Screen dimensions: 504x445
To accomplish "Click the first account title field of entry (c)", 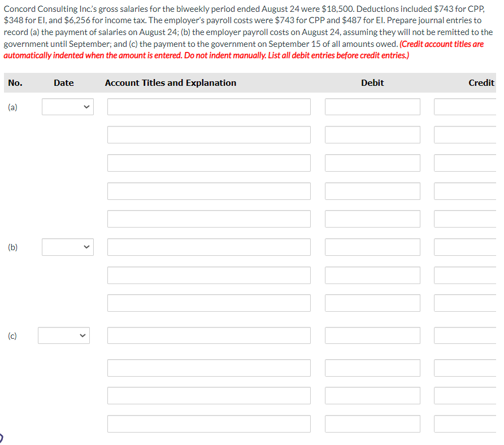I will (x=209, y=335).
